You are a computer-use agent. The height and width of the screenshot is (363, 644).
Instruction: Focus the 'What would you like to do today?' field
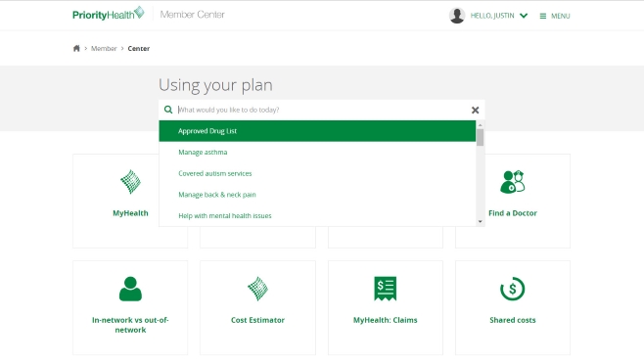[322, 110]
